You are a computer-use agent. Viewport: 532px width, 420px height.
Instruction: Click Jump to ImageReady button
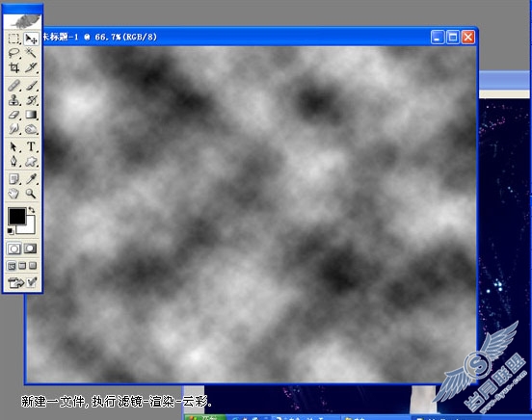pyautogui.click(x=16, y=282)
